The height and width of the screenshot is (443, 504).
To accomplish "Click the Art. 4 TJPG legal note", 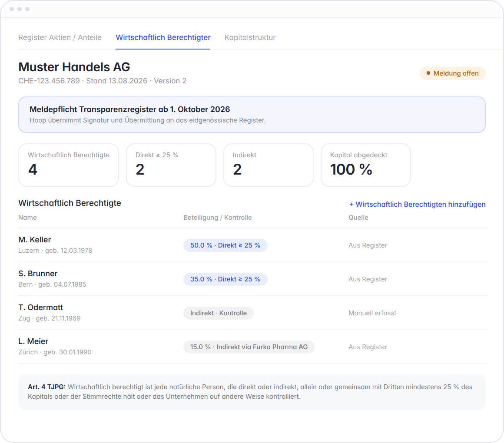I will pos(252,392).
